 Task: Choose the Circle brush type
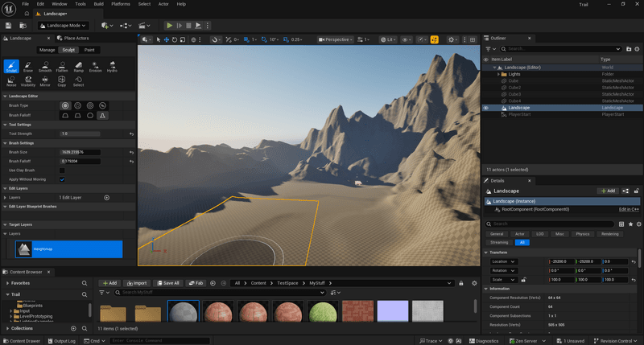pyautogui.click(x=65, y=105)
